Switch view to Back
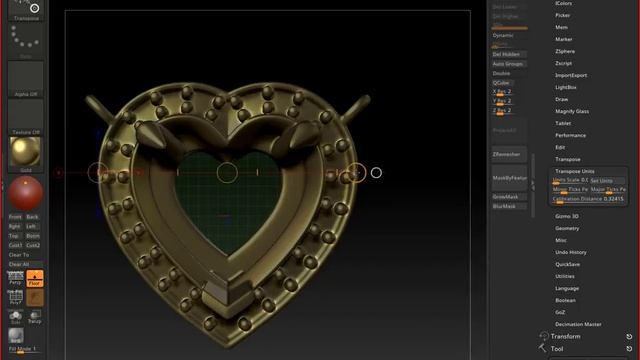 pyautogui.click(x=33, y=217)
